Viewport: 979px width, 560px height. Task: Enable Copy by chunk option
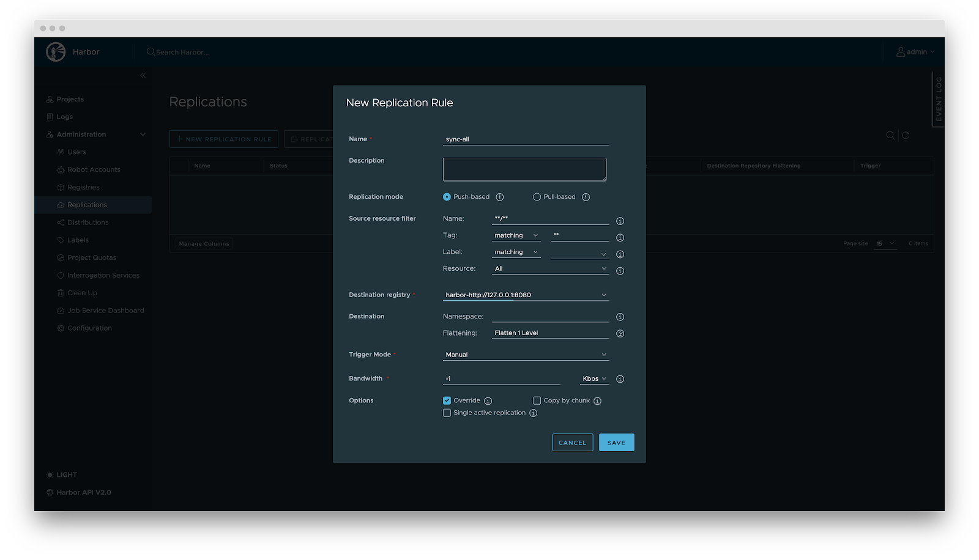click(x=537, y=400)
